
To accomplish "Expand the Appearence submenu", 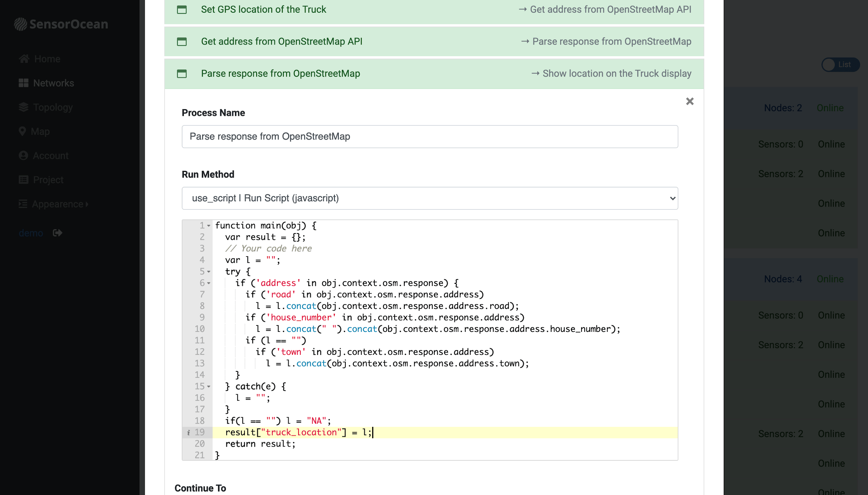I will 58,204.
